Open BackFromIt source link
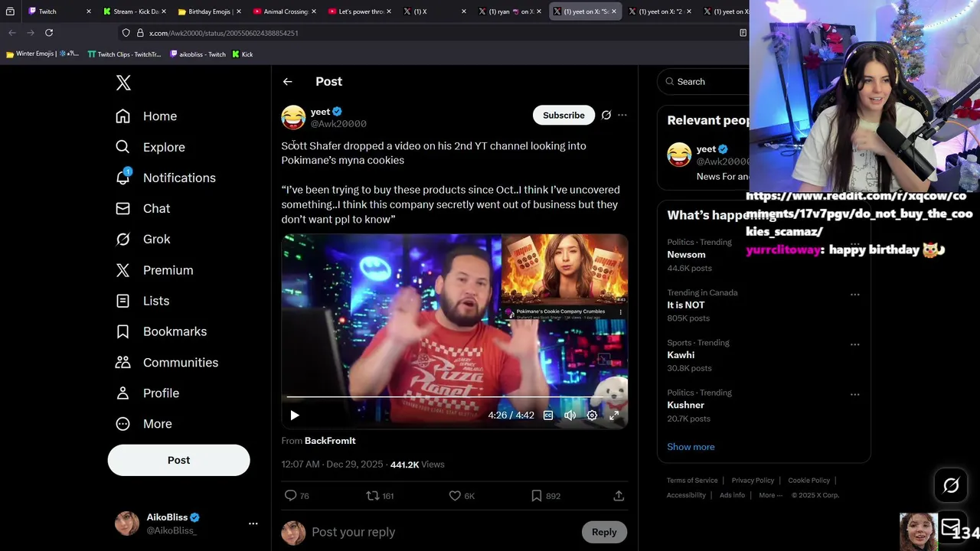The height and width of the screenshot is (551, 980). click(x=330, y=441)
